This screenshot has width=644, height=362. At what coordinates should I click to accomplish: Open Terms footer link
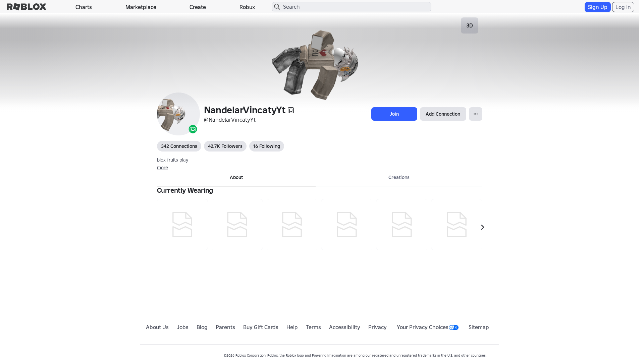click(313, 327)
